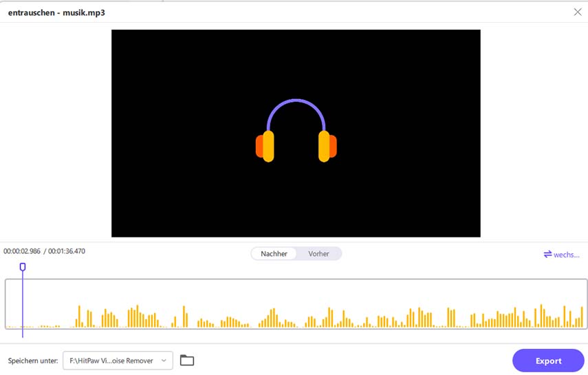Image resolution: width=588 pixels, height=375 pixels.
Task: Open the Speichern unter path dropdown
Action: [x=118, y=361]
